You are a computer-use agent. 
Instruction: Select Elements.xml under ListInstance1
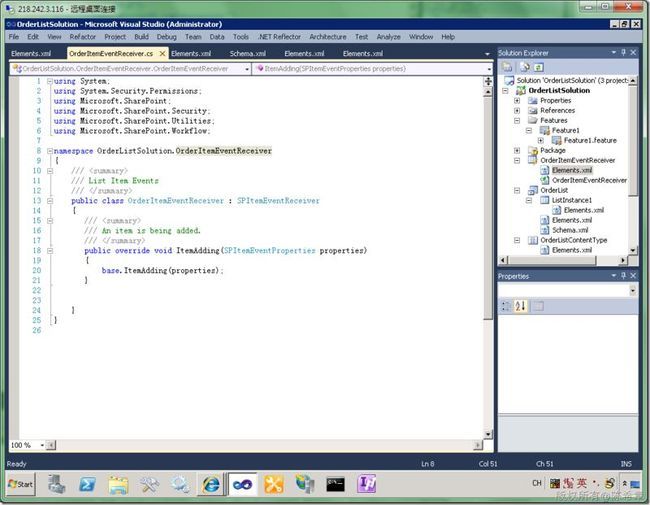(584, 210)
